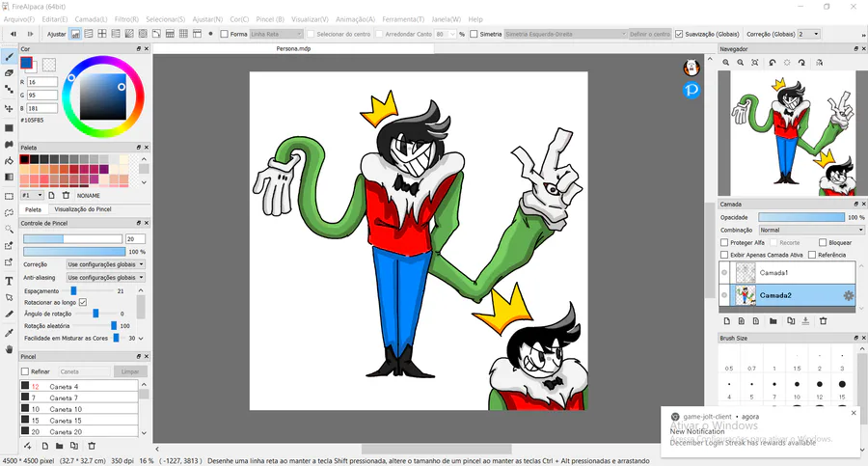
Task: Enable the Forma checkbox
Action: point(224,34)
